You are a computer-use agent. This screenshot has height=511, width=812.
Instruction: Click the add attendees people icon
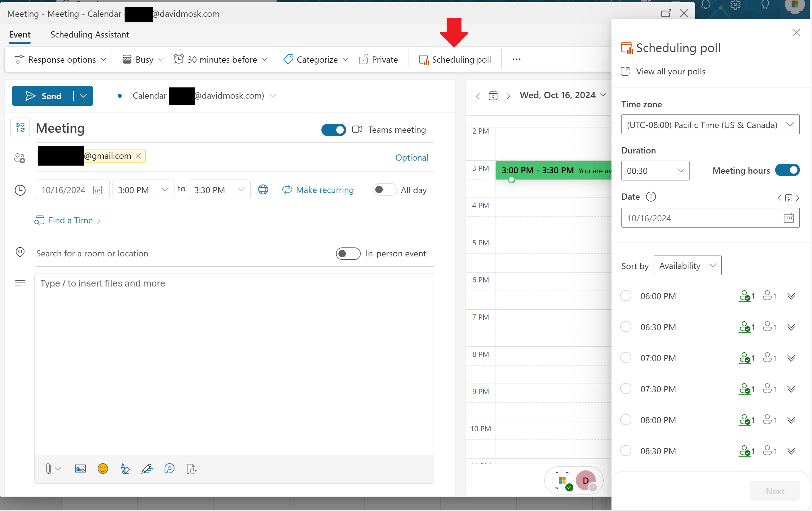point(20,158)
